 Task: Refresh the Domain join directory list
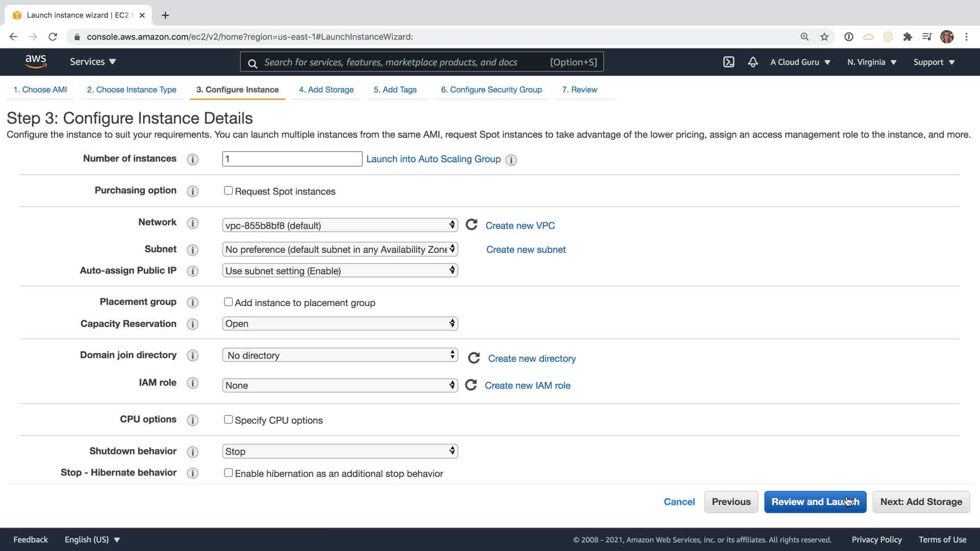(474, 358)
